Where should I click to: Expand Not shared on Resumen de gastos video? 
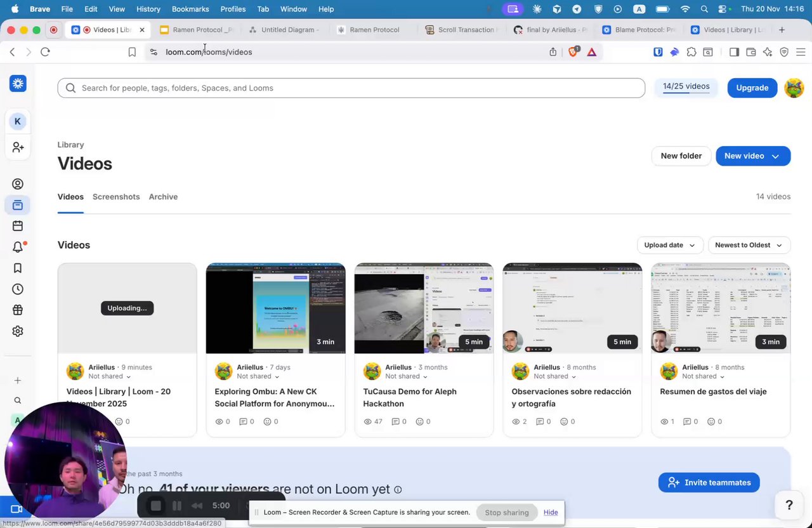(x=704, y=376)
